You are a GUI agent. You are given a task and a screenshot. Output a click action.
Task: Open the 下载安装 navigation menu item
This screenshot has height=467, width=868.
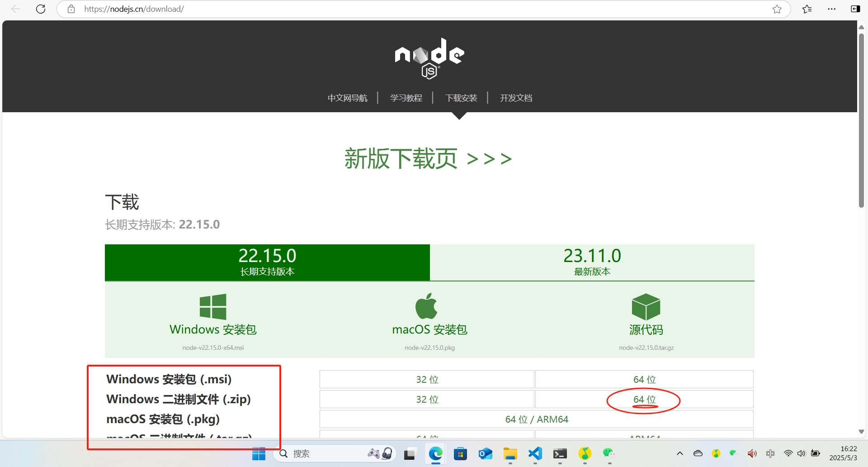tap(462, 98)
